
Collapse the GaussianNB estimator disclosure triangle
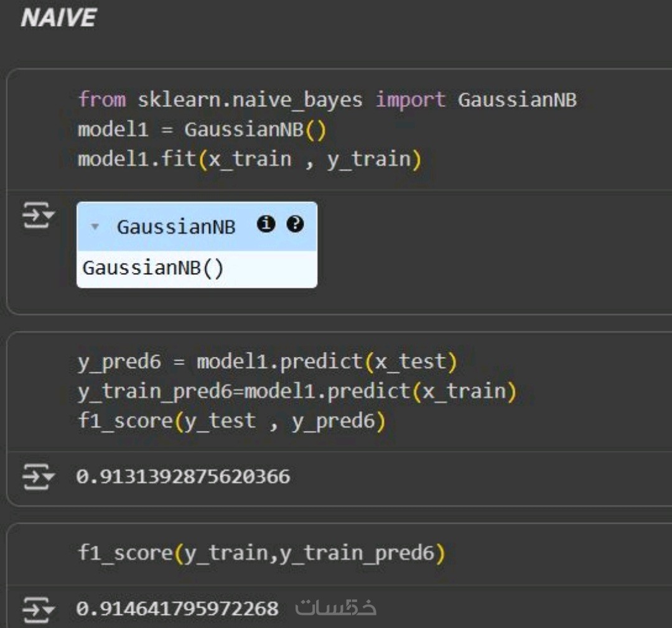click(95, 226)
